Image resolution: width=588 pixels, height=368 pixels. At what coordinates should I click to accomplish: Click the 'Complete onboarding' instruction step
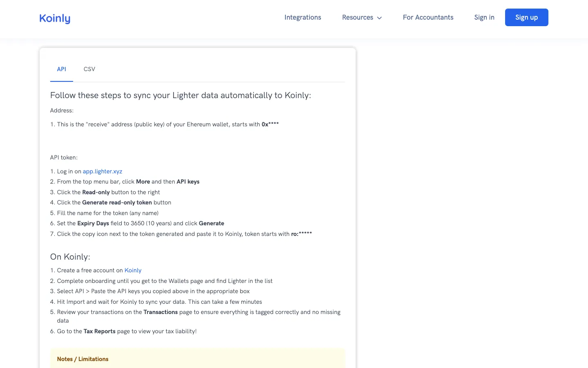pyautogui.click(x=165, y=281)
